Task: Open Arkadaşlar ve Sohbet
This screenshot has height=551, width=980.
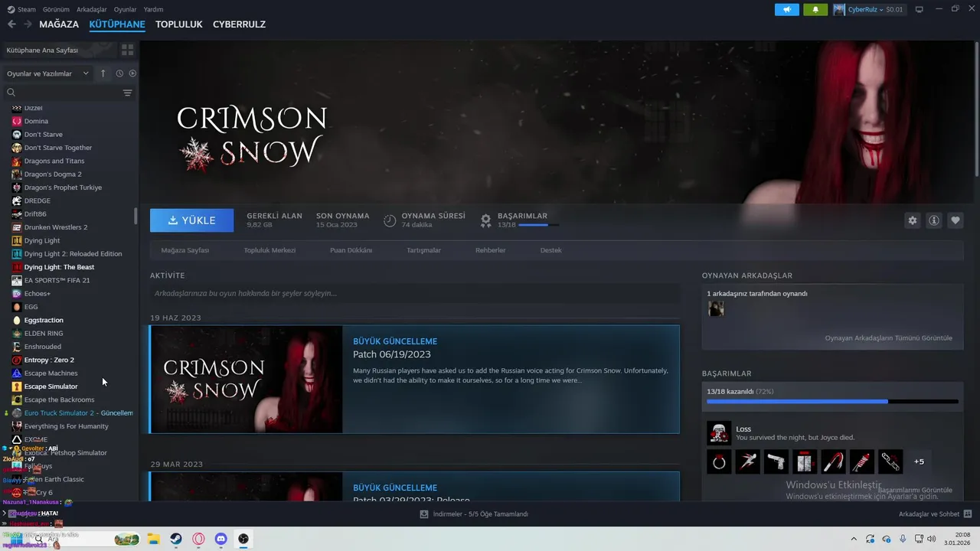Action: coord(935,514)
